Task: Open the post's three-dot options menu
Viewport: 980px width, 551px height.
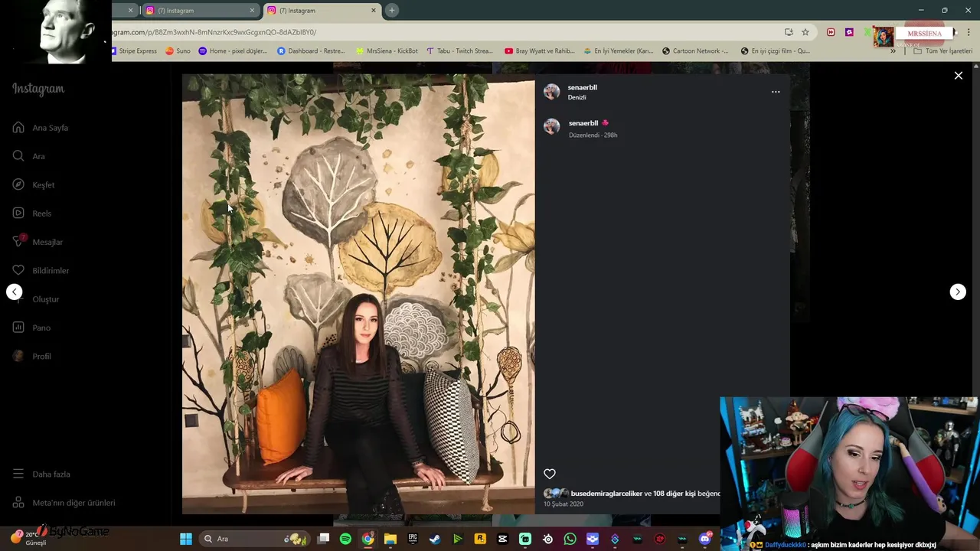Action: pos(776,92)
